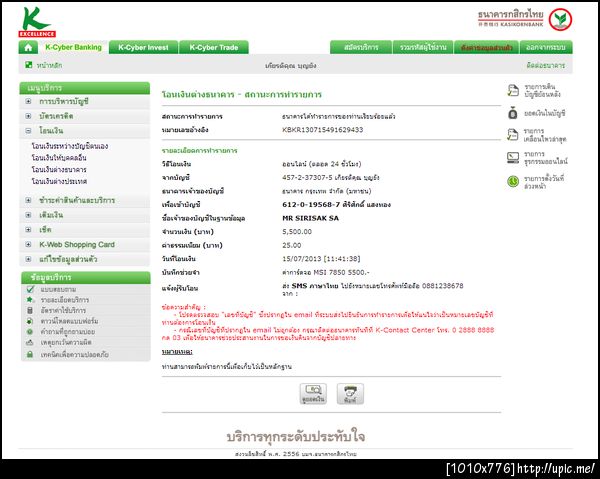Open the ยอดเงินในบัญชี money bag icon
600x479 pixels.
click(x=513, y=113)
